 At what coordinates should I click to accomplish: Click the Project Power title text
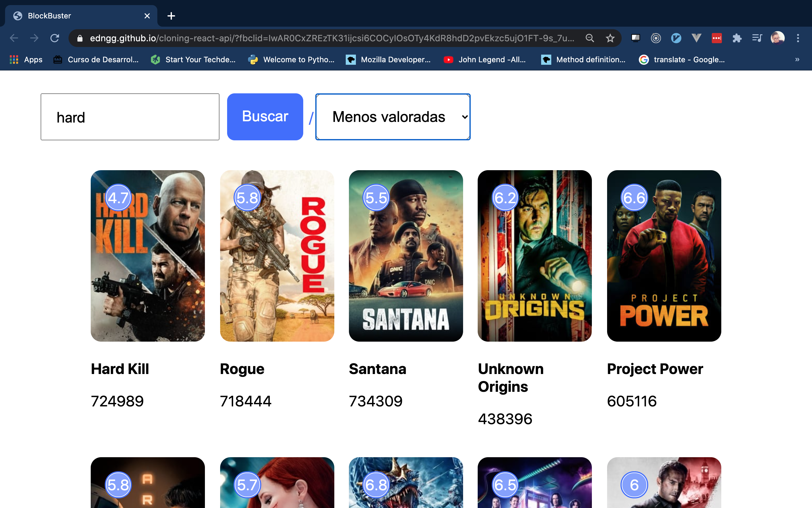click(x=655, y=369)
